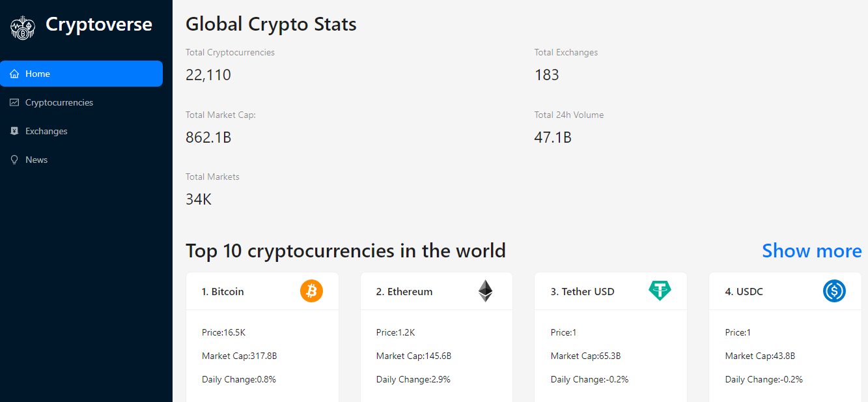Click the Ethereum diamond icon
Screen dimensions: 868x402
(486, 291)
